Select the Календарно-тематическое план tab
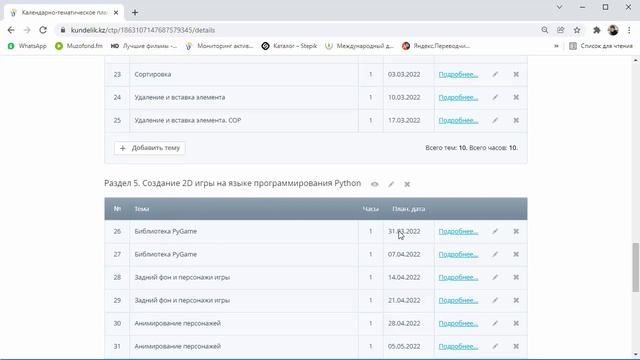640x360 pixels. 63,13
